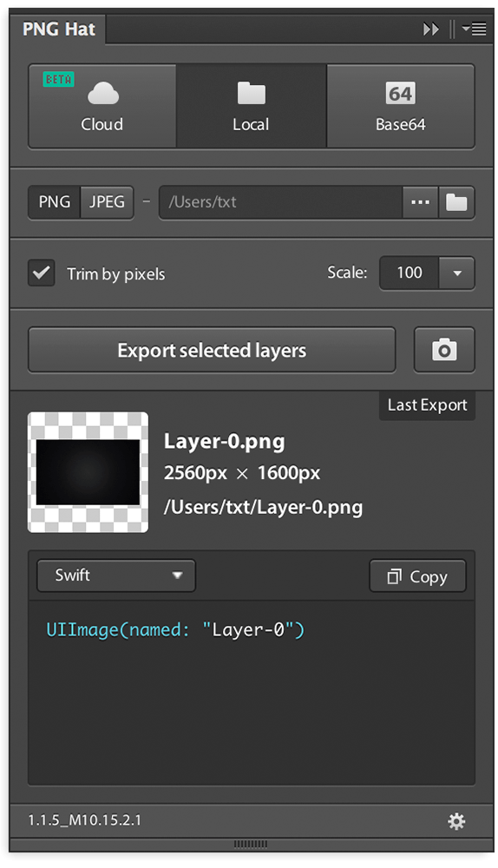Open the Swift language dropdown
The image size is (498, 868).
116,575
